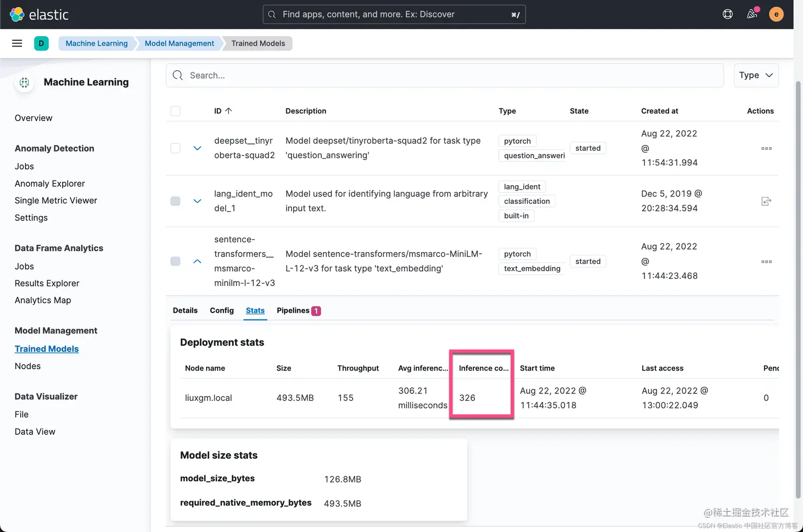
Task: Open Data Visualizer Data View
Action: click(35, 432)
